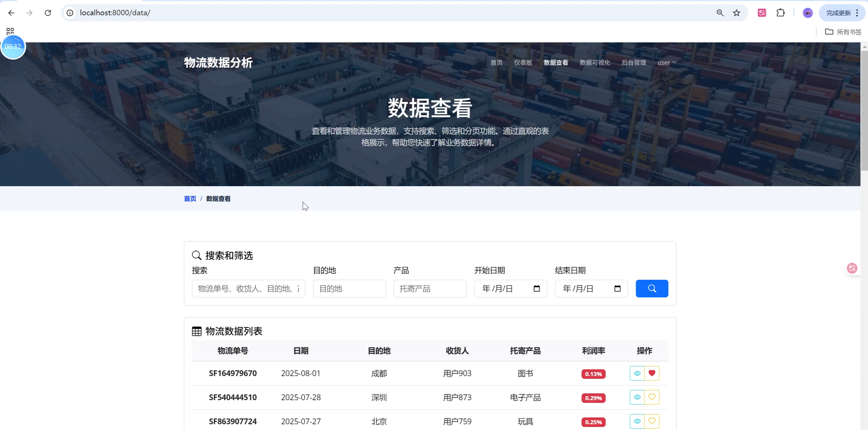
Task: Open the zoom magnifier icon in address bar
Action: click(x=720, y=13)
